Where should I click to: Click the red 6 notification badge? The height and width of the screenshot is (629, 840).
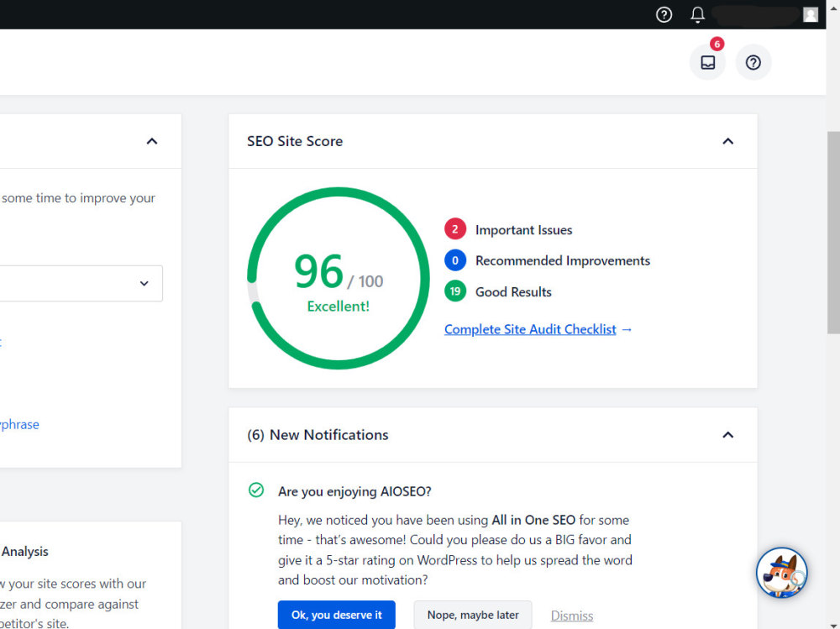[717, 44]
